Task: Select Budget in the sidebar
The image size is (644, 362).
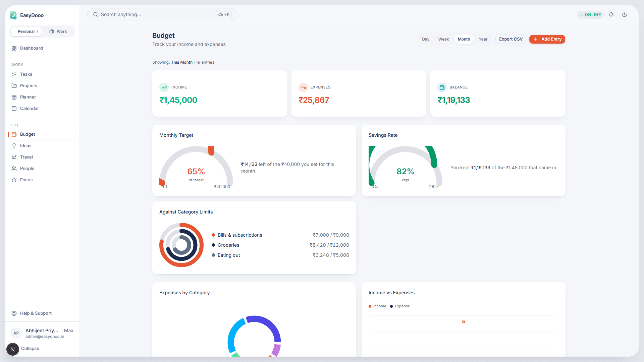Action: point(42,134)
